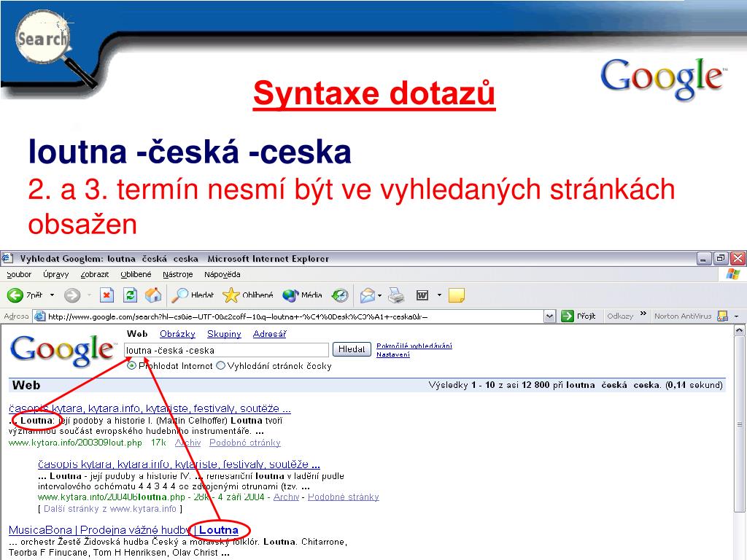
Task: Open Podobné stránky link of second result
Action: [343, 497]
